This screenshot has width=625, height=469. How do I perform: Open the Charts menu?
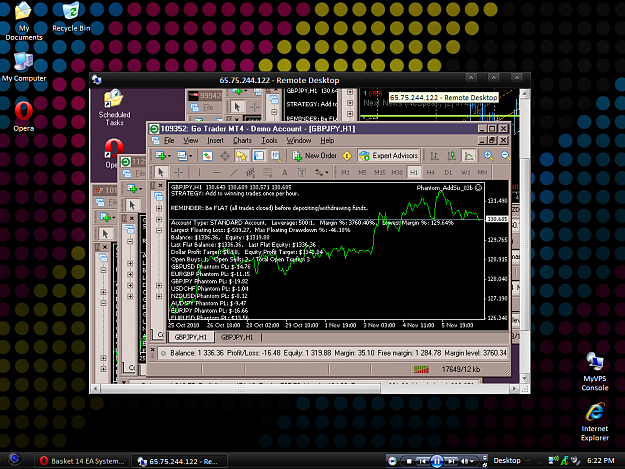[242, 141]
